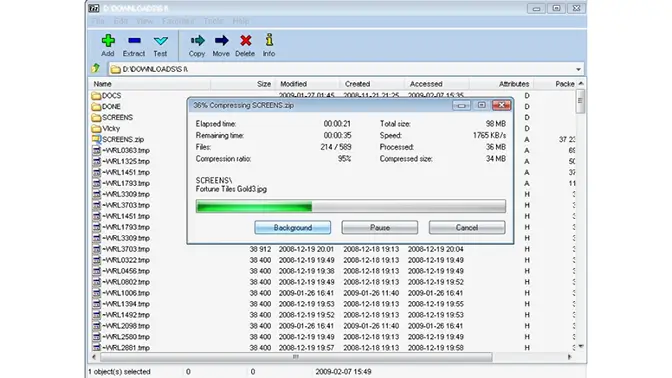This screenshot has height=378, width=672.
Task: Click the vertical scrollbar up arrow
Action: [x=581, y=84]
